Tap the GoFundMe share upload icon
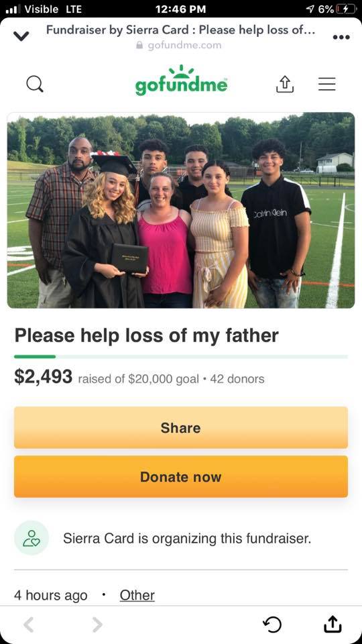The width and height of the screenshot is (362, 644). [285, 85]
